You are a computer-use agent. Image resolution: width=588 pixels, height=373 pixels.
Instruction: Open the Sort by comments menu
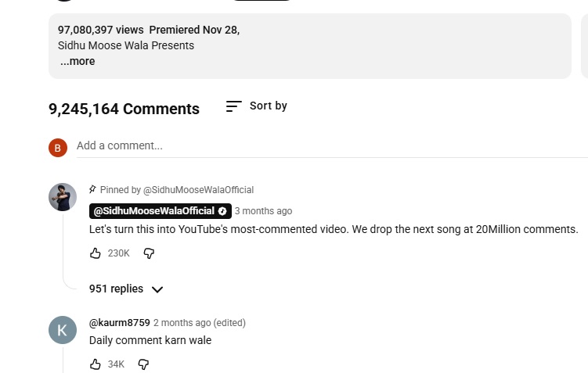[256, 106]
